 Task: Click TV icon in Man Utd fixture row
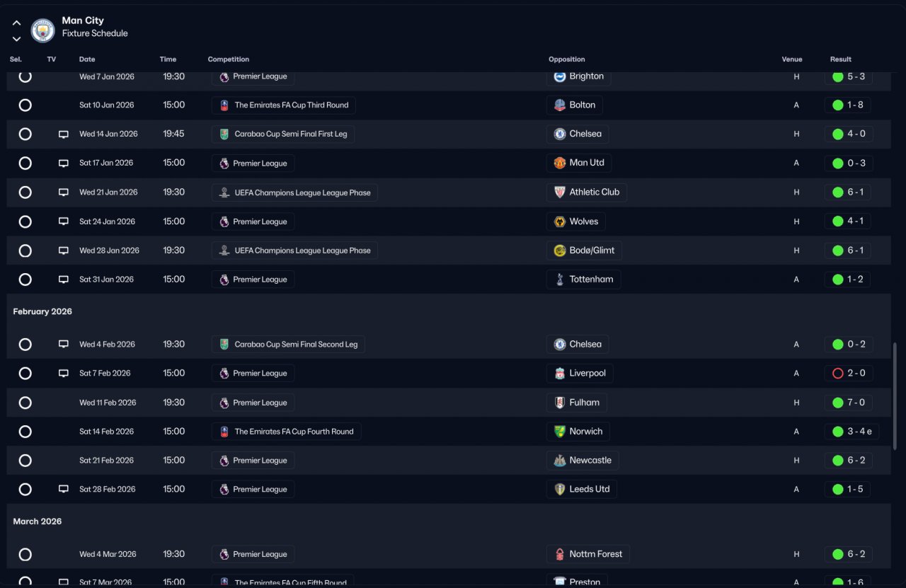click(64, 163)
